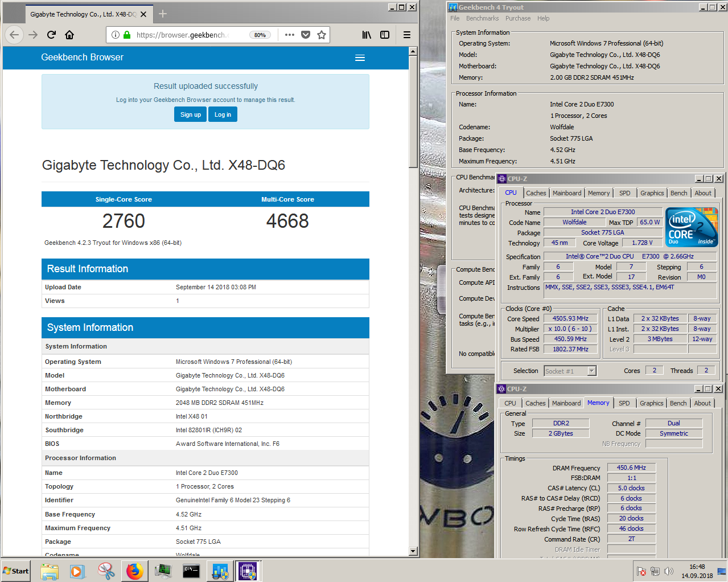Image resolution: width=728 pixels, height=582 pixels.
Task: Click the Single-Core Score value 2760
Action: (124, 221)
